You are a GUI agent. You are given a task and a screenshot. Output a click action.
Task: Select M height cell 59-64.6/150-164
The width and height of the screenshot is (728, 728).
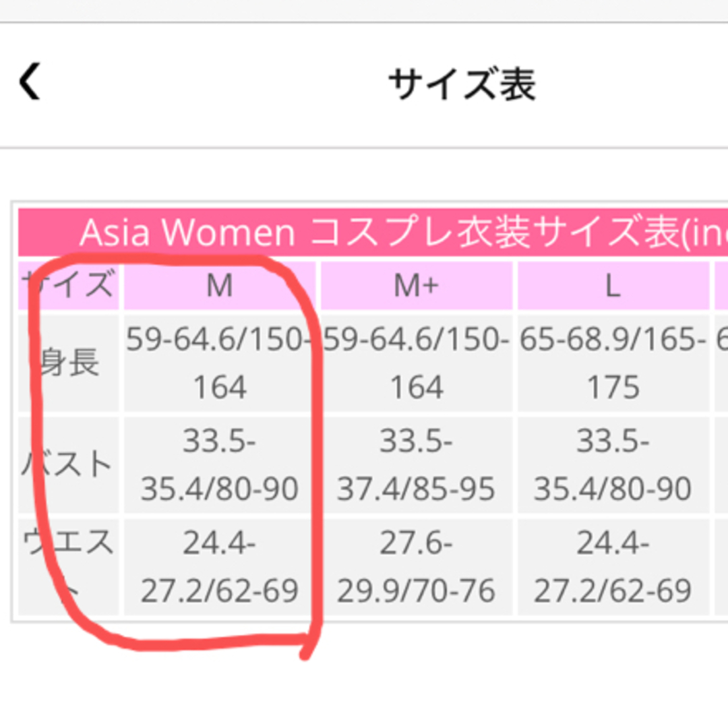tap(219, 363)
